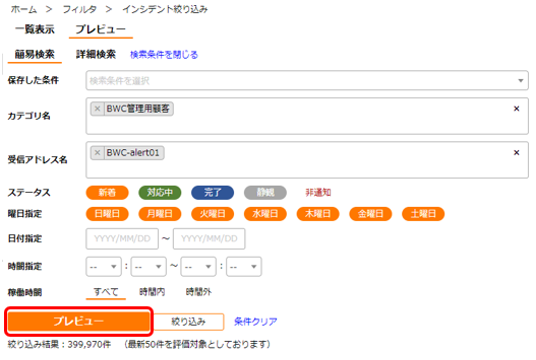Go to フィルタ in breadcrumb
The height and width of the screenshot is (360, 536).
pos(80,9)
